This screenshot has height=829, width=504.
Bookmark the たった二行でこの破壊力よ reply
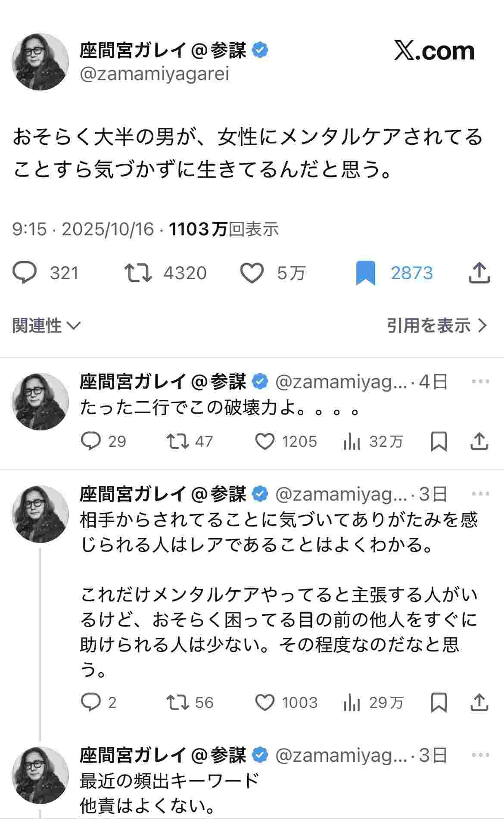439,441
